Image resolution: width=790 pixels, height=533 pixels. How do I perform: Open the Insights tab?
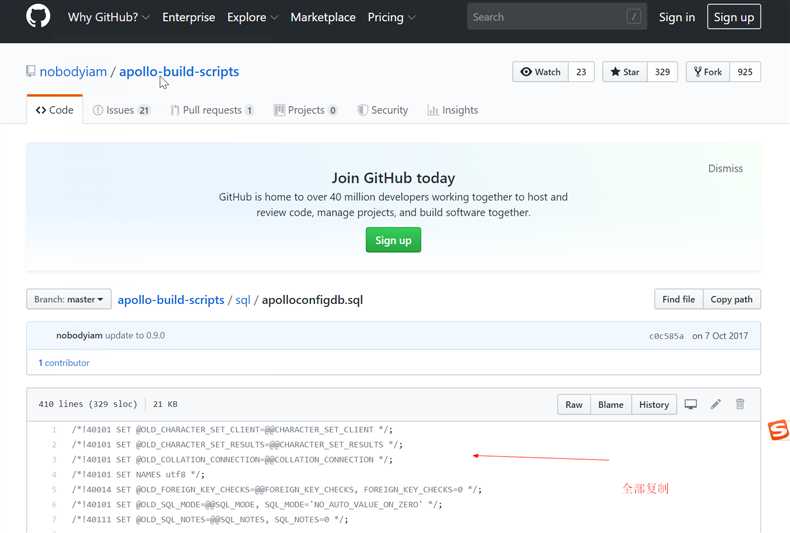click(x=452, y=110)
